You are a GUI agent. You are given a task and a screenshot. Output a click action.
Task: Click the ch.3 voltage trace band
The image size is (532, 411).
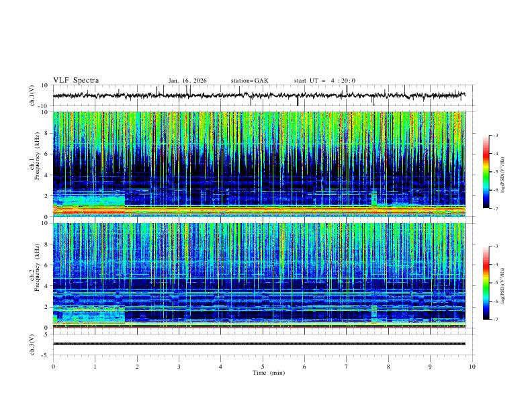point(259,344)
